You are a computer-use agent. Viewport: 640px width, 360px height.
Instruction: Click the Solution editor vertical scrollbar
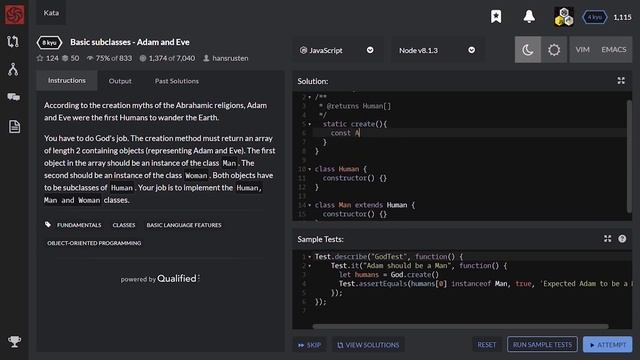pyautogui.click(x=629, y=156)
